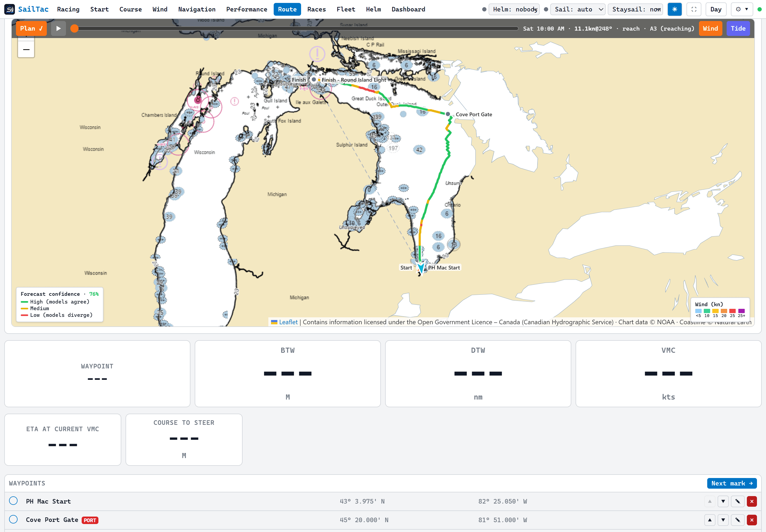766x532 pixels.
Task: Click the Cove Port Gate map marker
Action: pos(448,114)
